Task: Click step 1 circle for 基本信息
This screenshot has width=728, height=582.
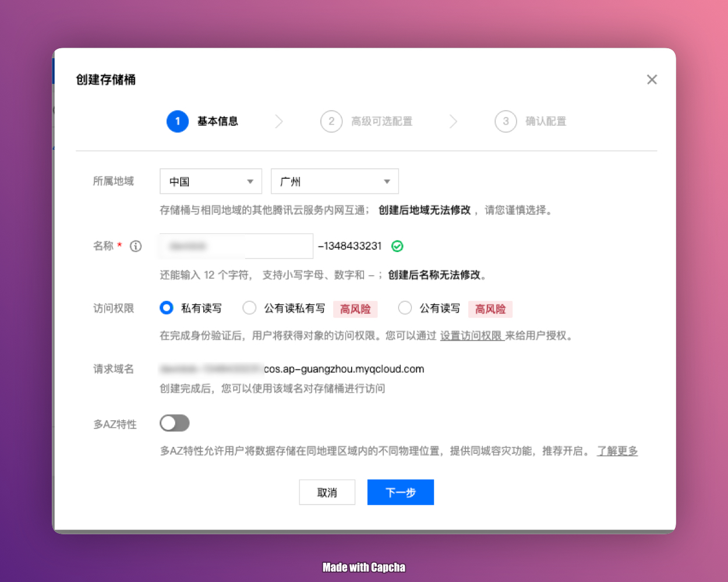Action: tap(178, 122)
